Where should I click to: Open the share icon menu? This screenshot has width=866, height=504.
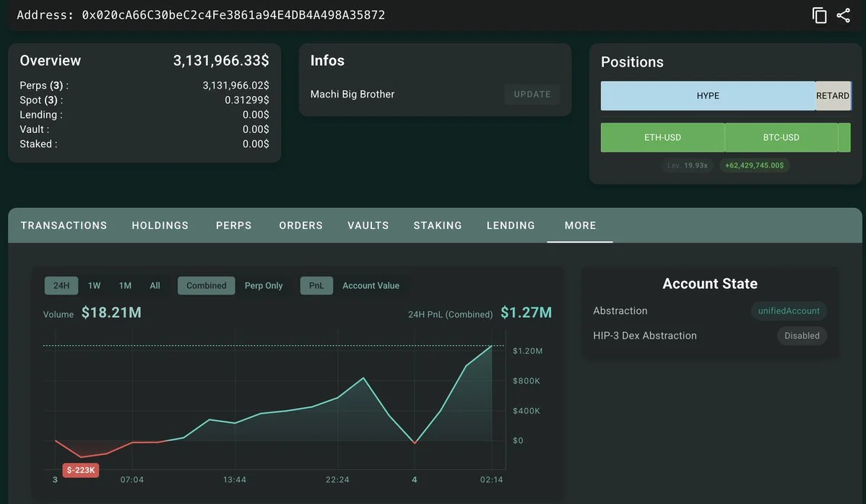tap(844, 15)
